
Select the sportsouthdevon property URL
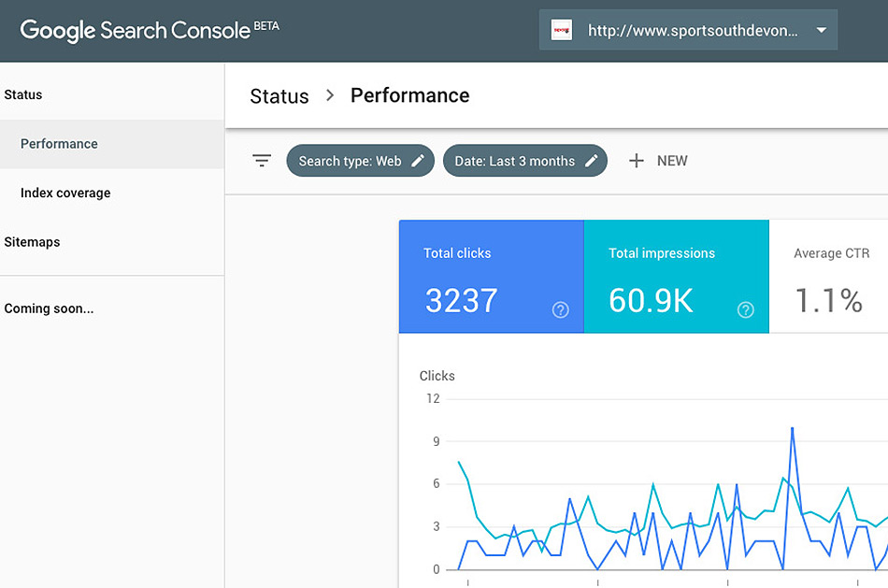point(693,31)
